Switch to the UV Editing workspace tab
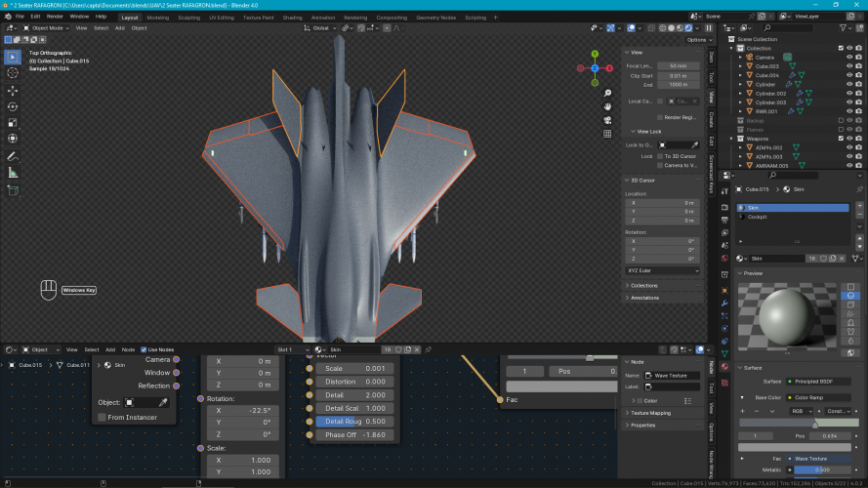The image size is (868, 488). point(222,18)
